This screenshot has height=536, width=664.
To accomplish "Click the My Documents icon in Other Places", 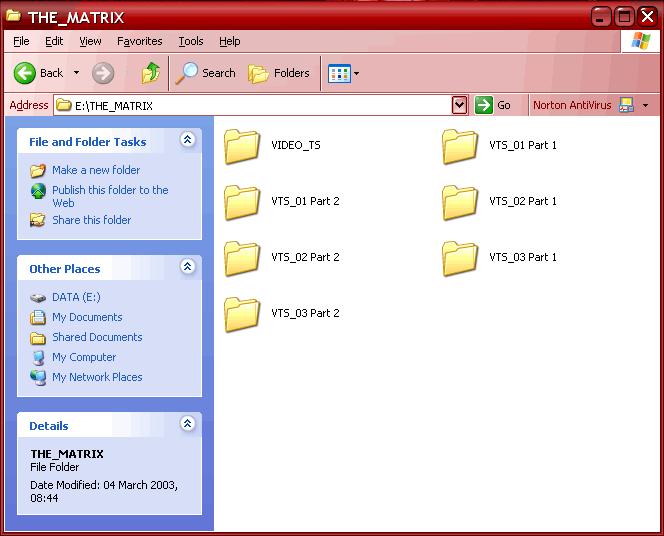I will coord(38,317).
